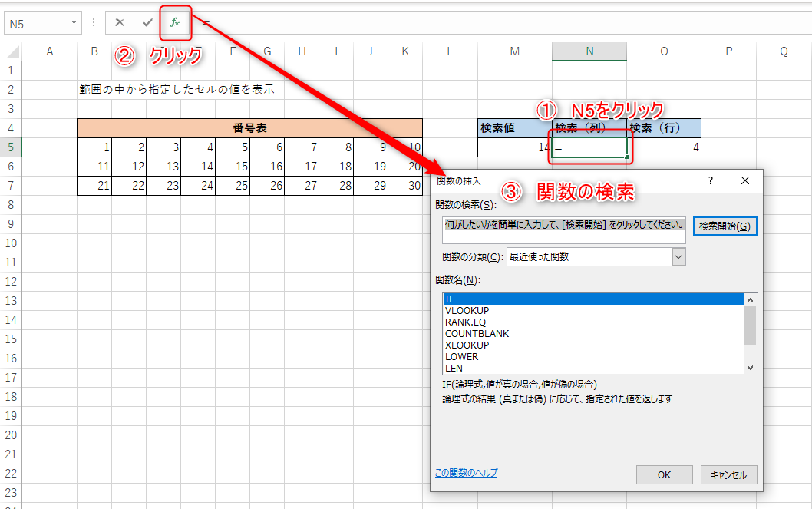Click the 検索（行） header cell
The height and width of the screenshot is (509, 812).
tap(664, 128)
